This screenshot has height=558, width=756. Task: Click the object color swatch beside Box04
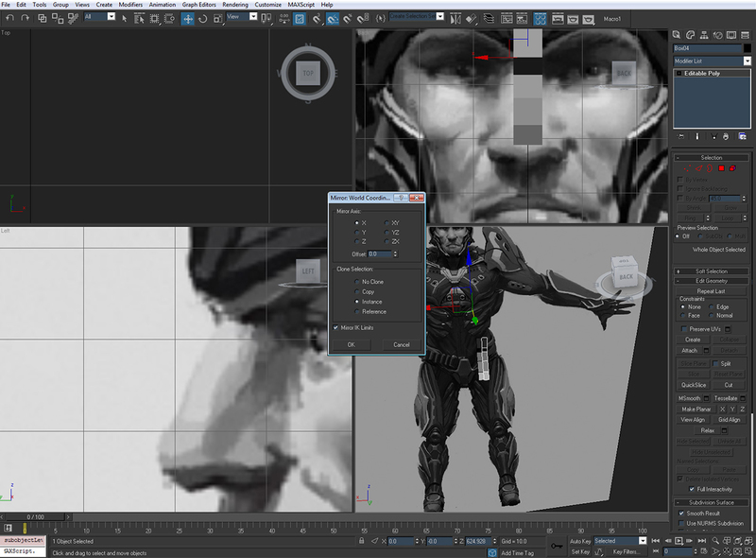pyautogui.click(x=747, y=48)
